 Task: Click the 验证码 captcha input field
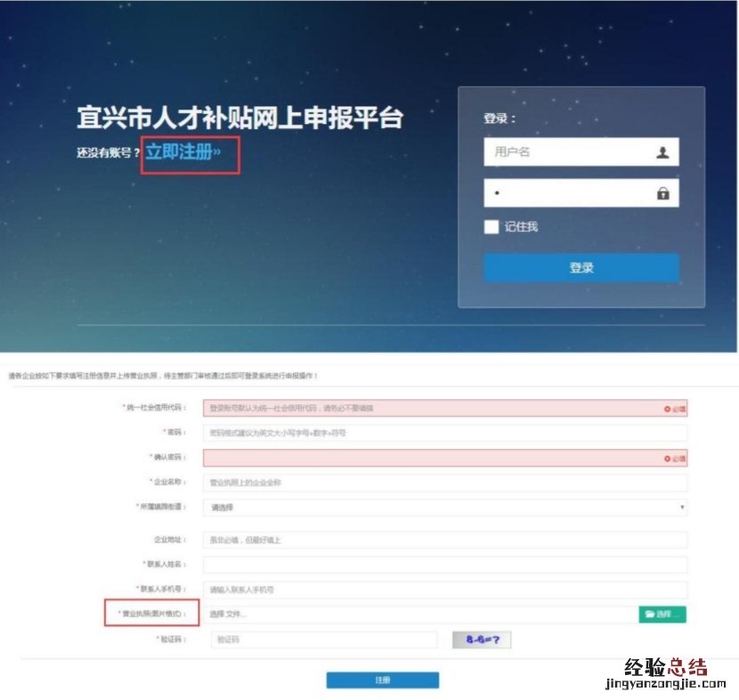point(324,639)
